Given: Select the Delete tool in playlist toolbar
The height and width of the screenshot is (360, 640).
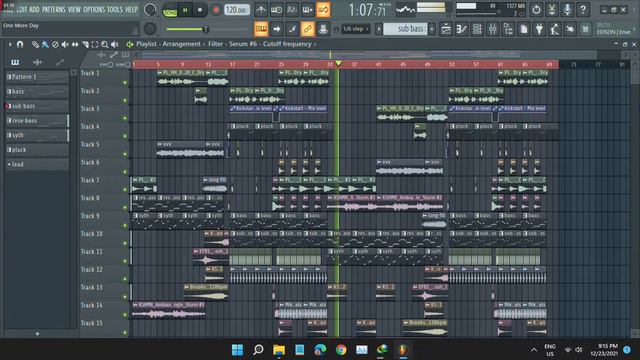Looking at the screenshot, I should (55, 44).
